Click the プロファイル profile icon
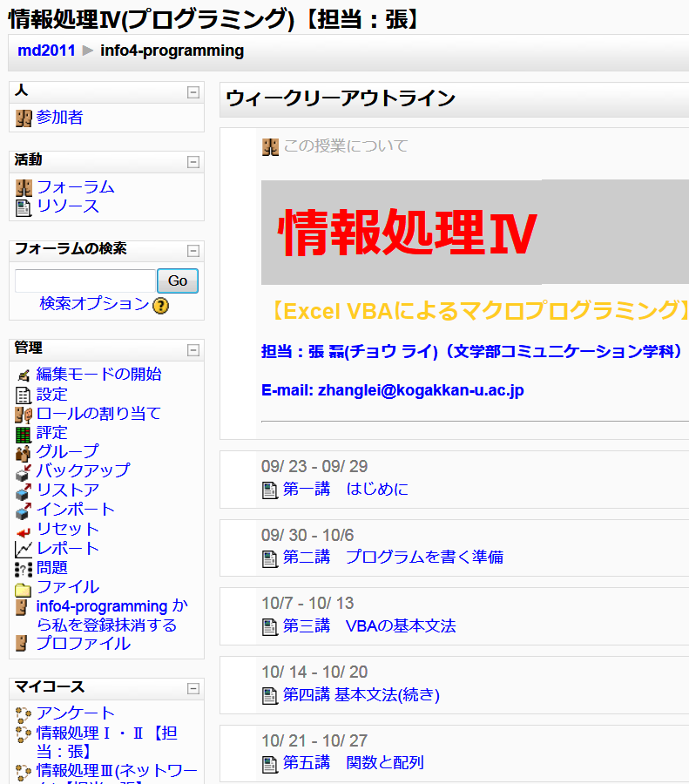 coord(21,644)
